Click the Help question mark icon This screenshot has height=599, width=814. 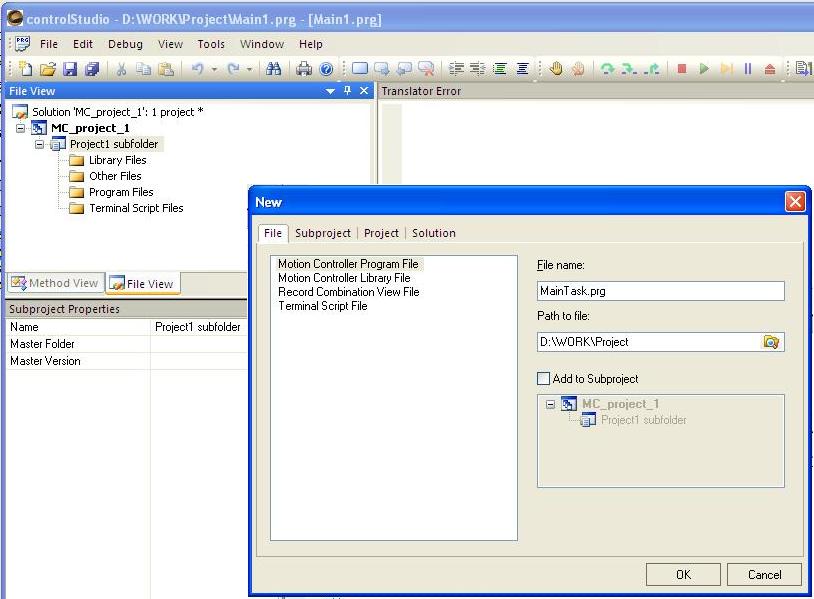tap(326, 69)
